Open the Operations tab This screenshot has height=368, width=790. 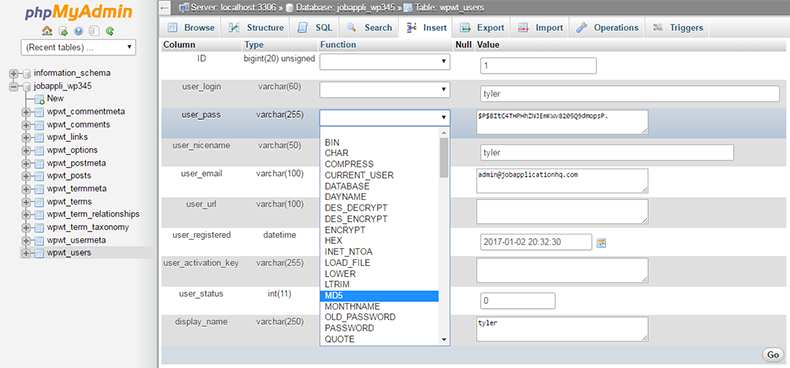pos(608,28)
